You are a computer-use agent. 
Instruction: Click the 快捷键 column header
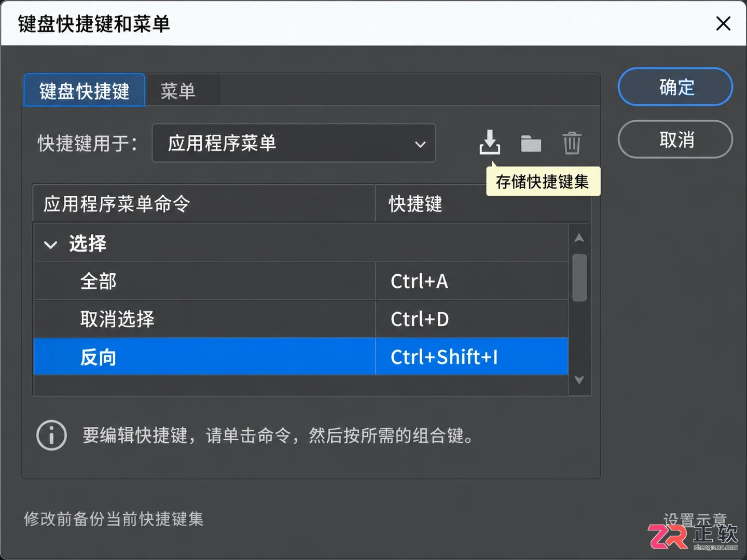coord(482,204)
